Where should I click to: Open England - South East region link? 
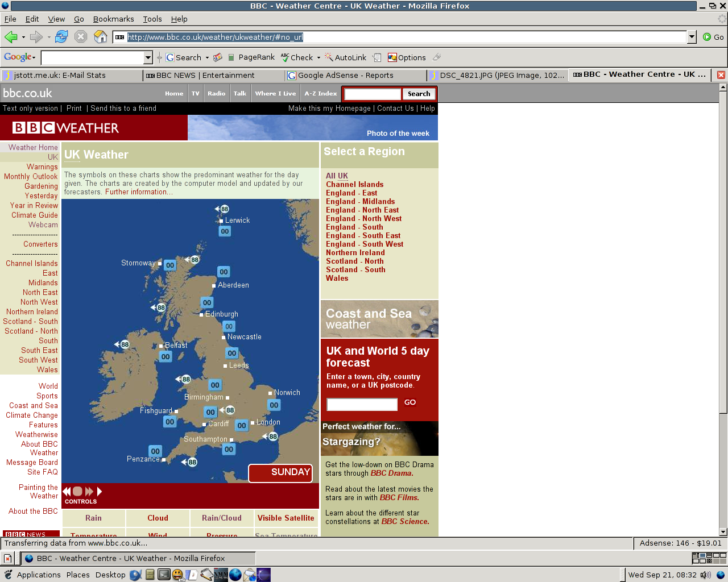pos(363,235)
